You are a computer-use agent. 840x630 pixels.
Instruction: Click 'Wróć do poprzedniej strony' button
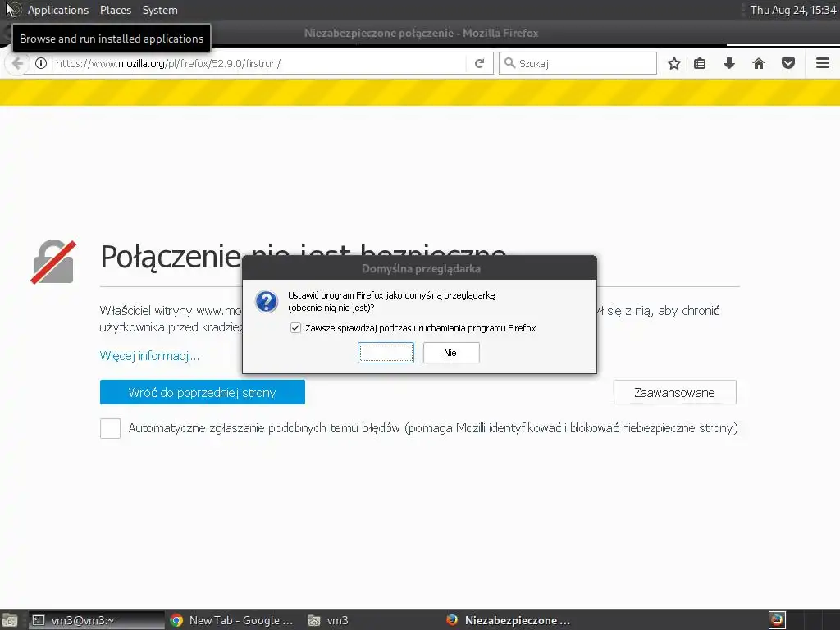[x=203, y=393]
